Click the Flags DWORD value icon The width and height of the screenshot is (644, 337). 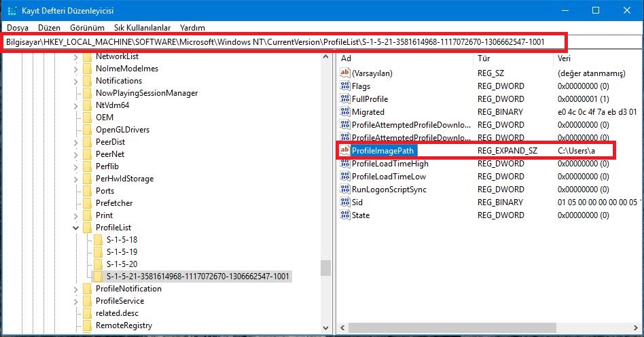[x=344, y=86]
